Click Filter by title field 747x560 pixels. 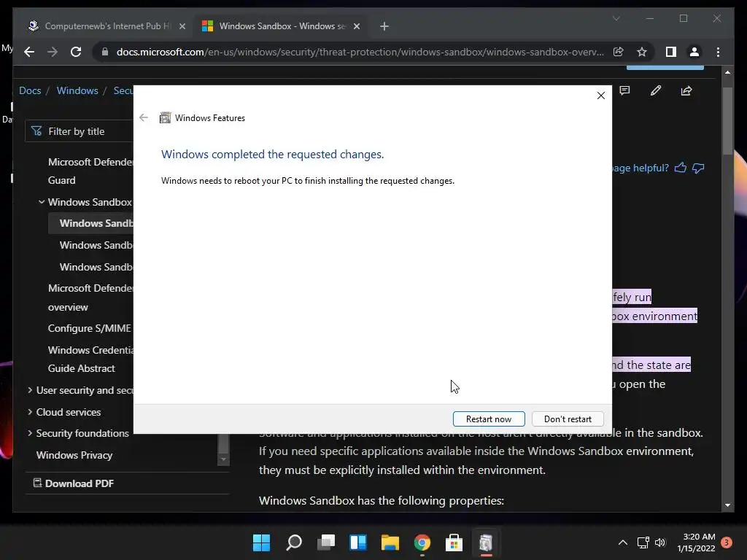[80, 131]
